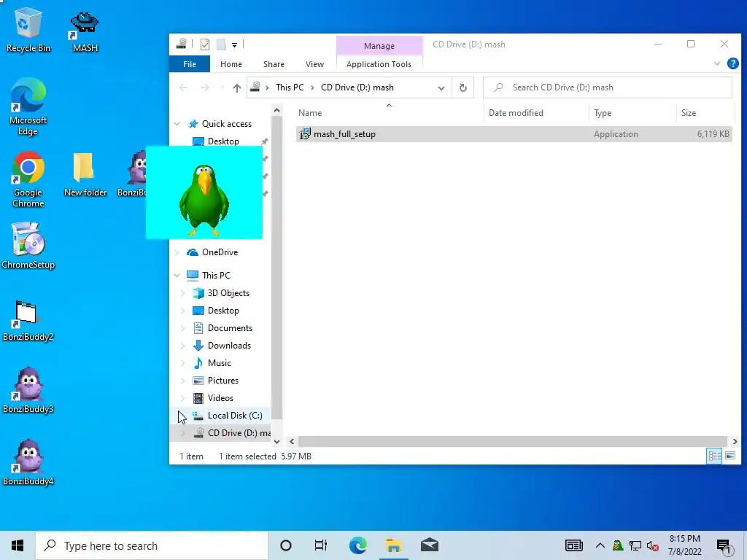The height and width of the screenshot is (560, 747).
Task: Open Downloads in navigation pane
Action: [229, 346]
